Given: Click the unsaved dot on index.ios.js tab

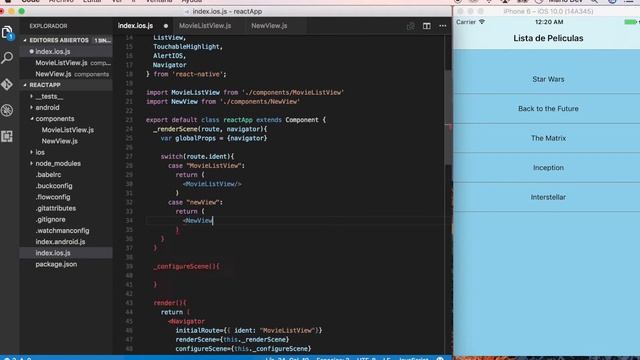Looking at the screenshot, I should [x=166, y=26].
